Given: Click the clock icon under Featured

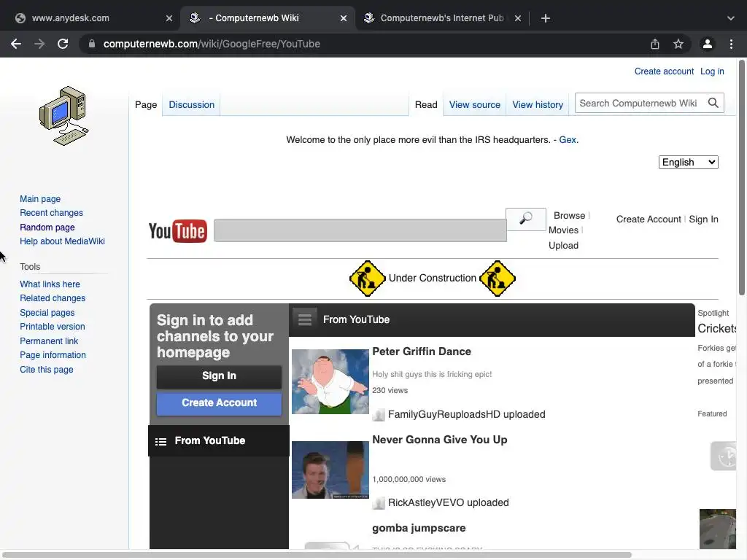Looking at the screenshot, I should click(x=724, y=456).
